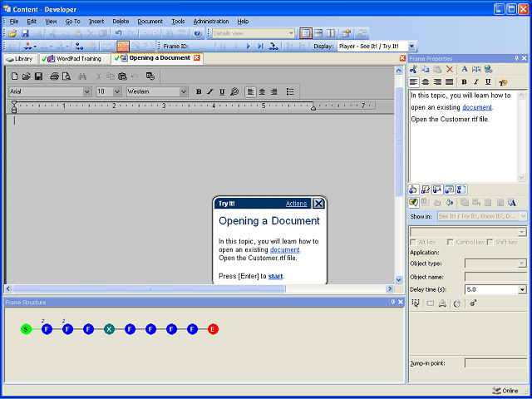
Task: Click the refresh arrow icon below Delay time
Action: pyautogui.click(x=457, y=303)
